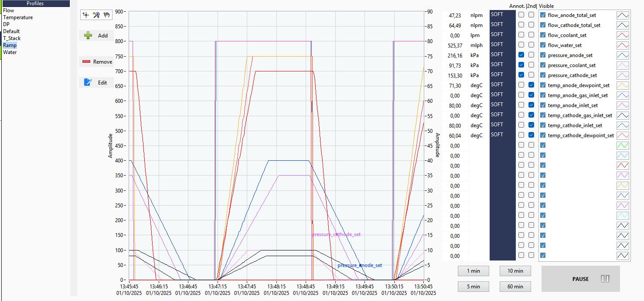Screen dimensions: 644x301
Task: Click the pressure_cathode_set annotation on graph
Action: pos(336,234)
